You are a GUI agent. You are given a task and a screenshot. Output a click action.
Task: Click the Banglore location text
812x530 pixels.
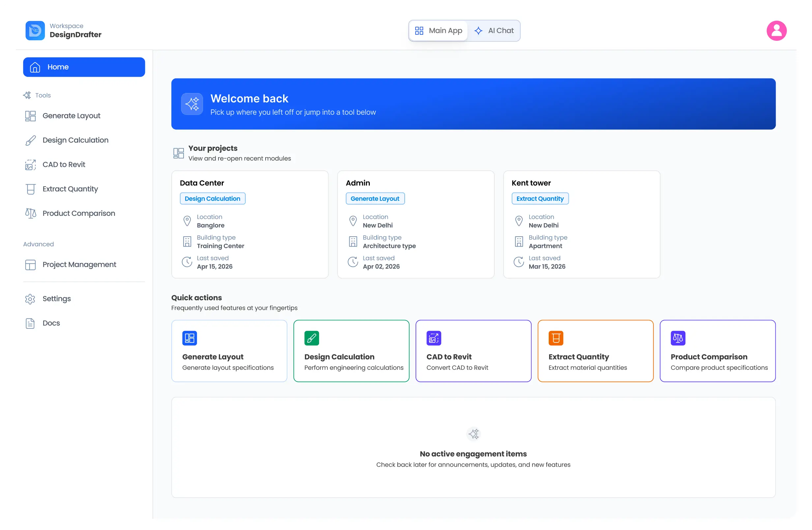211,225
